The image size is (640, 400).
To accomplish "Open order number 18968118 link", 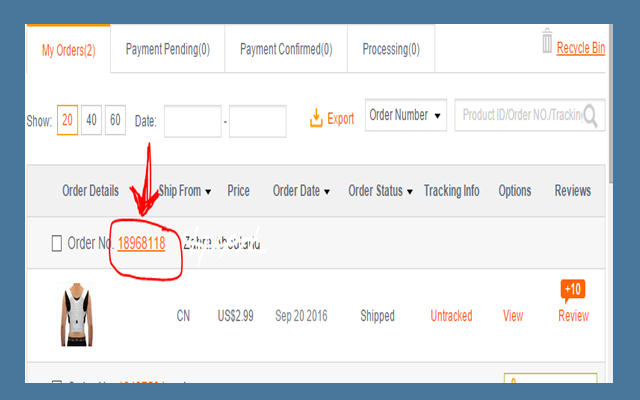I will point(141,243).
